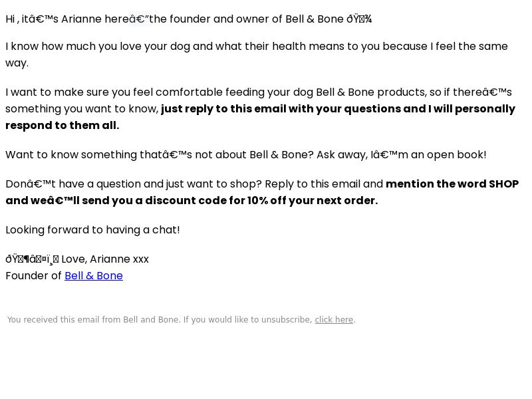Click the bold phrase 'mention the word SHOP'
Viewport: 532px width, 399px height.
452,184
